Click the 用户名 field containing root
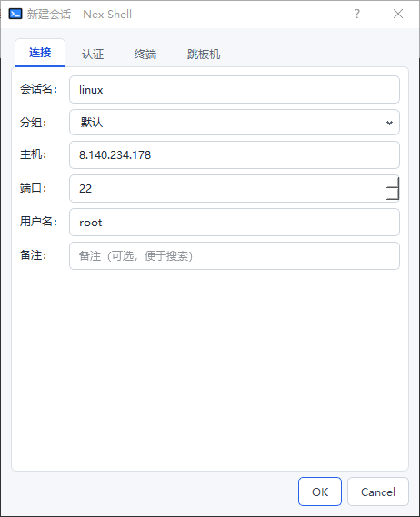 point(235,223)
